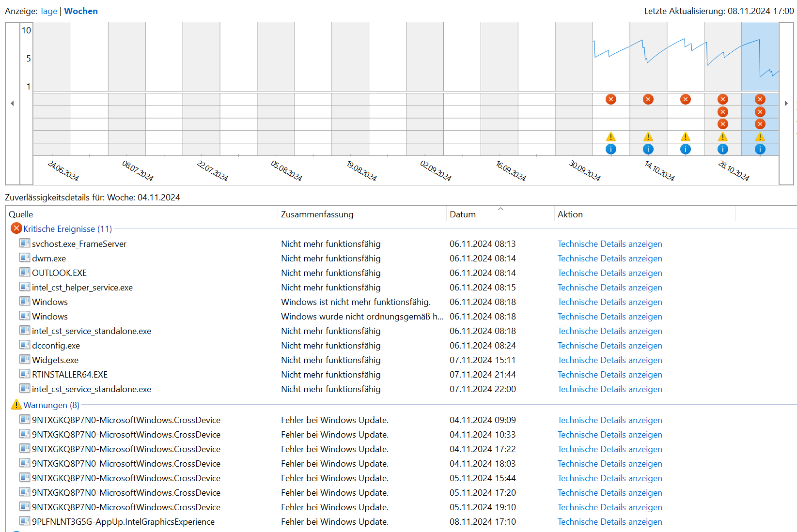Click the error icon for week 21.10.2024

click(x=686, y=99)
